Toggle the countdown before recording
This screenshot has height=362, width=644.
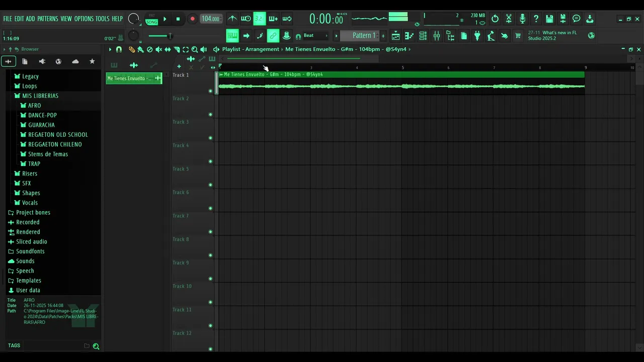coord(259,19)
